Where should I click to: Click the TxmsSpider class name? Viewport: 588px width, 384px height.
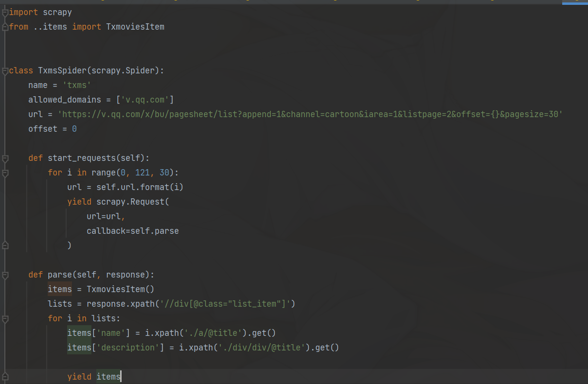[x=62, y=70]
